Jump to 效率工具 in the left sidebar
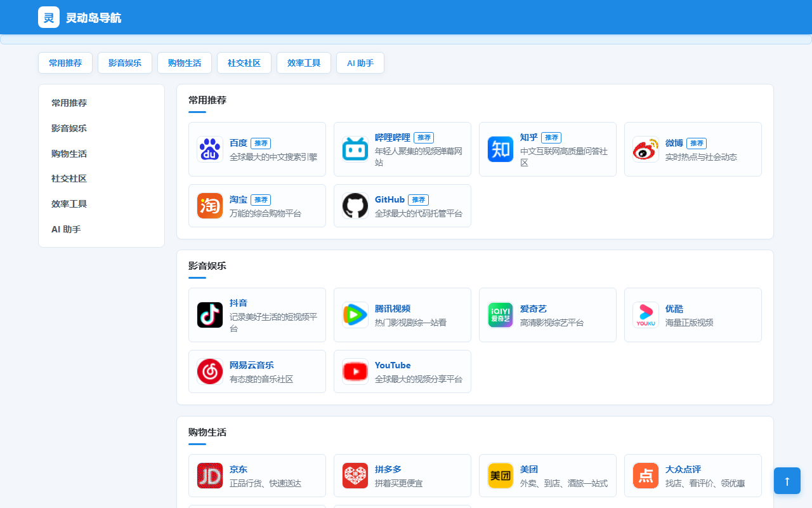The height and width of the screenshot is (508, 812). (101, 204)
